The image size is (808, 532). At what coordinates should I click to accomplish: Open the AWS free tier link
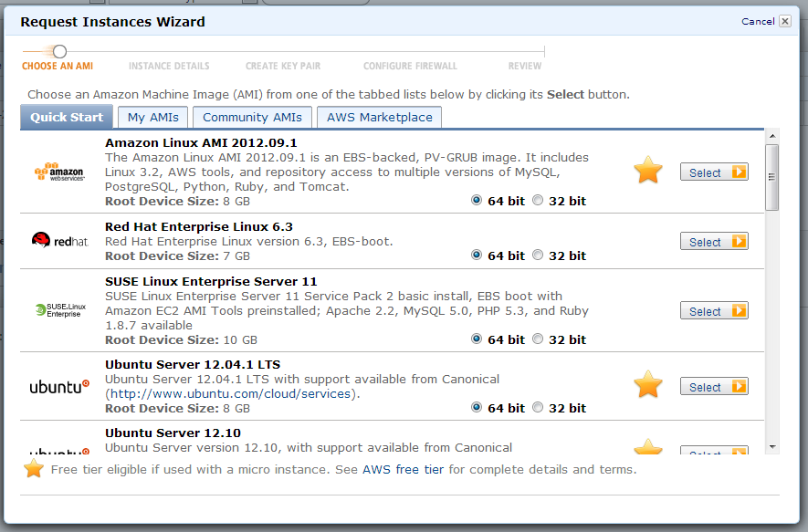pyautogui.click(x=403, y=470)
